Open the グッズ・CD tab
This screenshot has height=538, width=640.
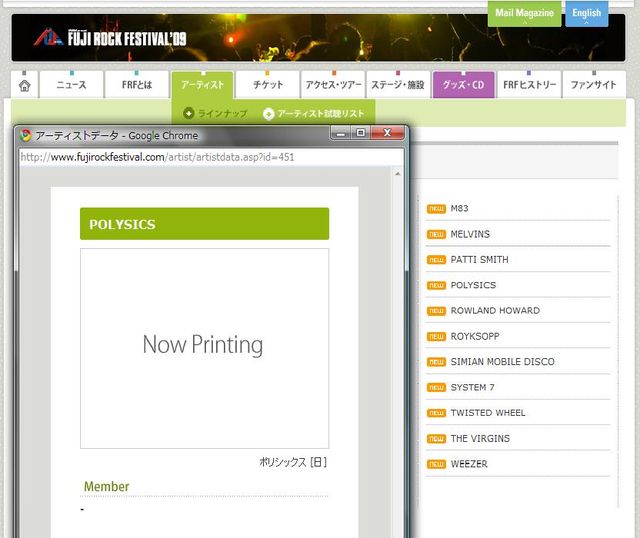(463, 86)
